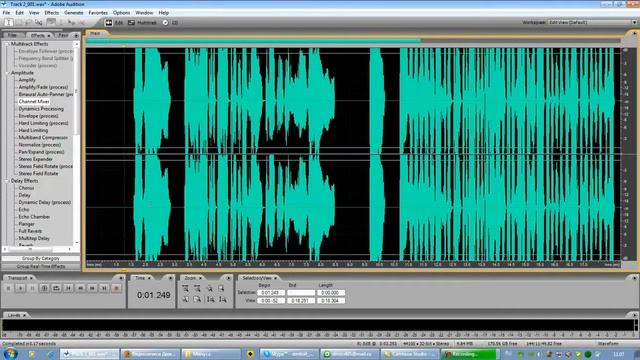
Task: Zoom to left edge of selection icon
Action: (x=185, y=300)
